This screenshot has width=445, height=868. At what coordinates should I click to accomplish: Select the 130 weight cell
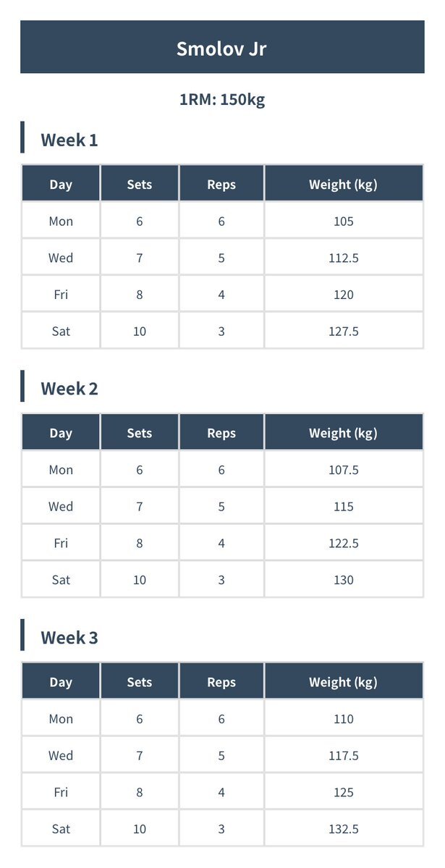coord(344,579)
